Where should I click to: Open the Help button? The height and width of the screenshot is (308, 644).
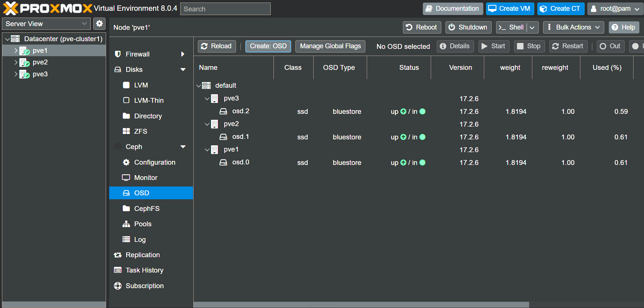(624, 28)
